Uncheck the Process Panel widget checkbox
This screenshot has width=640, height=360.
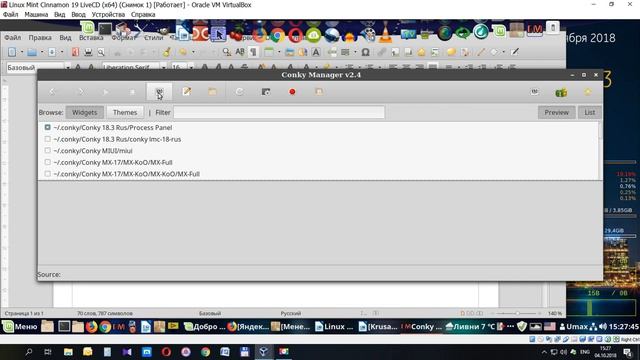48,127
